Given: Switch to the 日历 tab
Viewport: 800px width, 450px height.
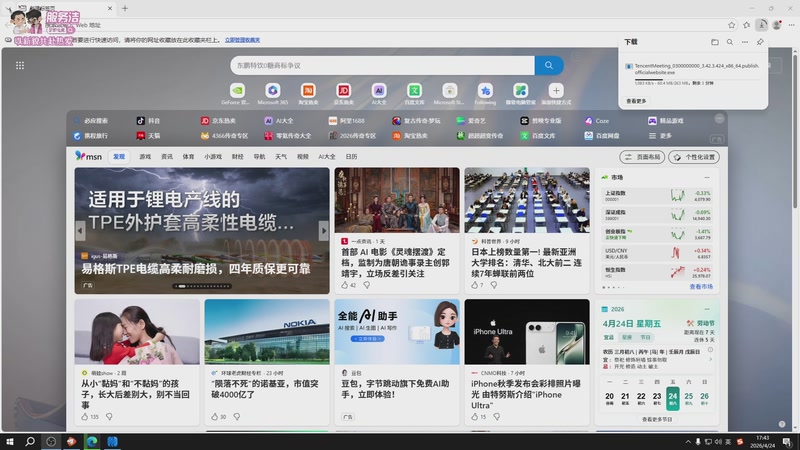Looking at the screenshot, I should (x=352, y=157).
